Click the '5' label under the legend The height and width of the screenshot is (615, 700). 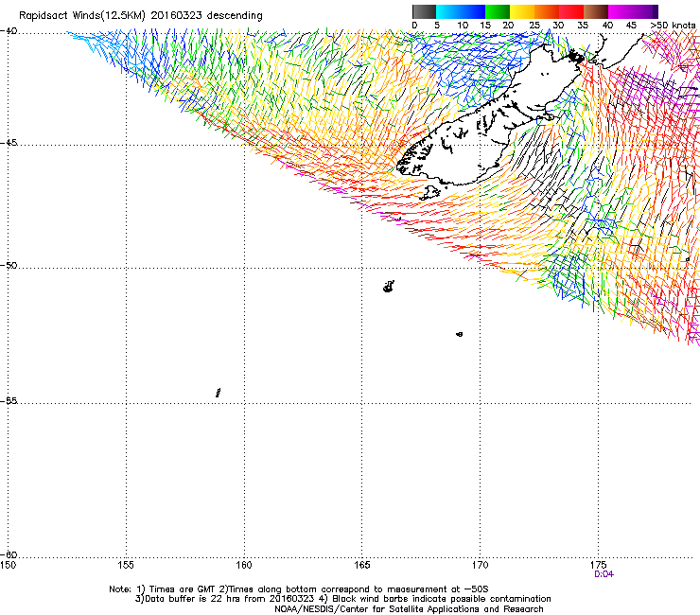(437, 26)
